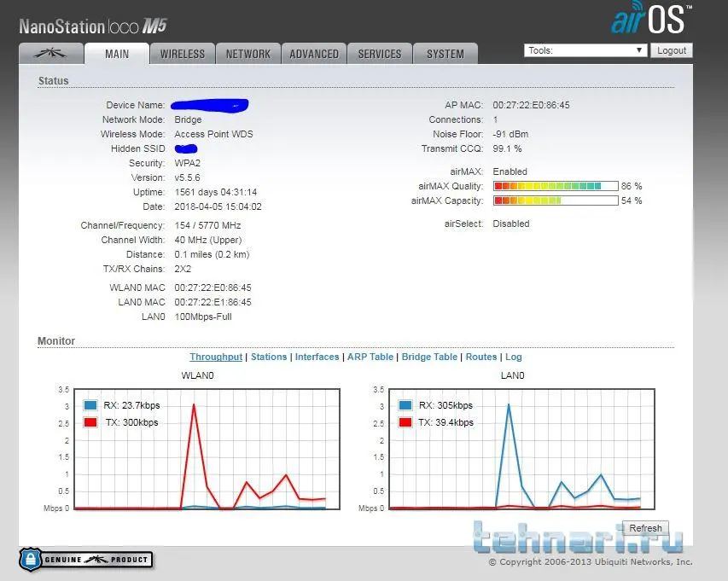Click the airMAX Quality bar
The height and width of the screenshot is (581, 728).
pyautogui.click(x=556, y=186)
